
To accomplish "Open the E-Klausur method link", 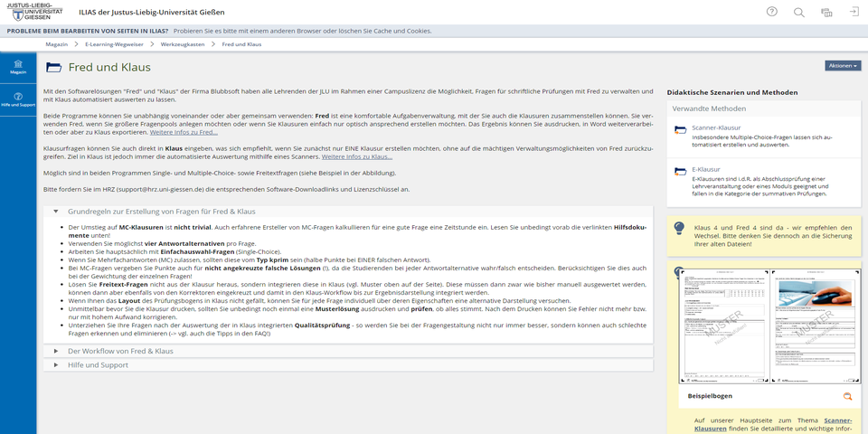I will [x=706, y=169].
